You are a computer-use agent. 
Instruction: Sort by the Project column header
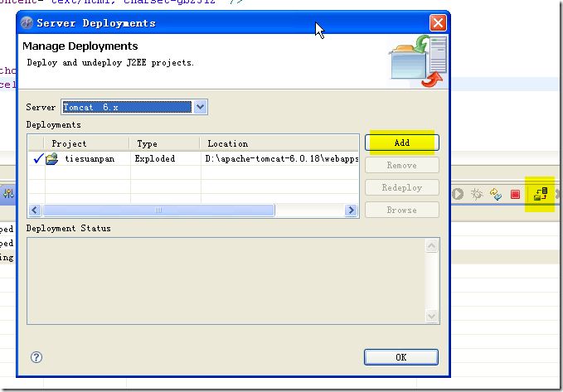tap(86, 143)
